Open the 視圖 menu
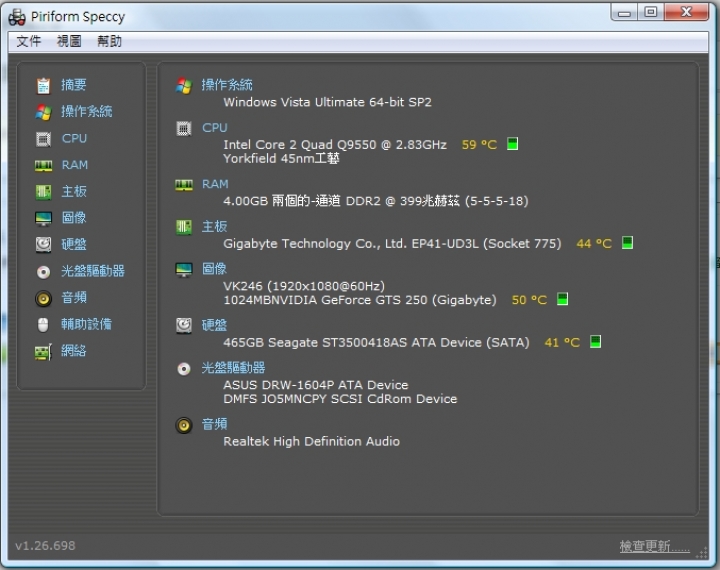 click(x=69, y=41)
